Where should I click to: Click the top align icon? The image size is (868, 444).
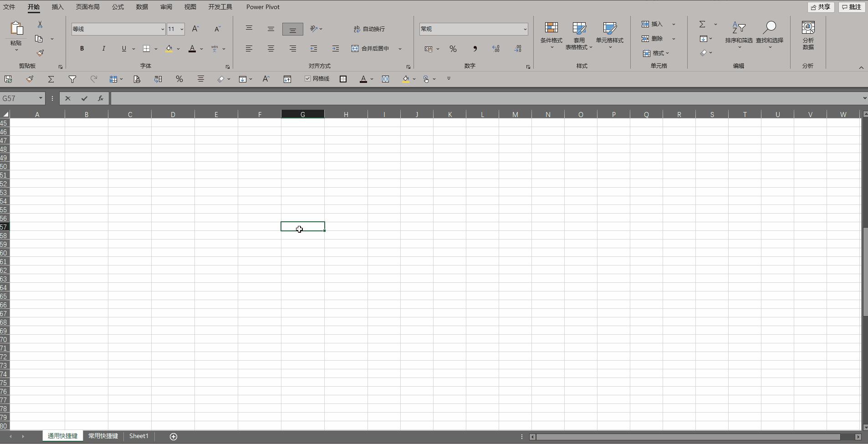[x=249, y=29]
